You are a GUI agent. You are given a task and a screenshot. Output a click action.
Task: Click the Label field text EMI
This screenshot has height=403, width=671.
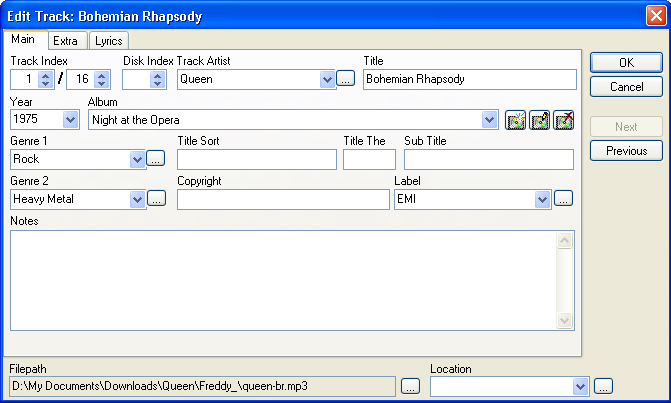(x=407, y=199)
